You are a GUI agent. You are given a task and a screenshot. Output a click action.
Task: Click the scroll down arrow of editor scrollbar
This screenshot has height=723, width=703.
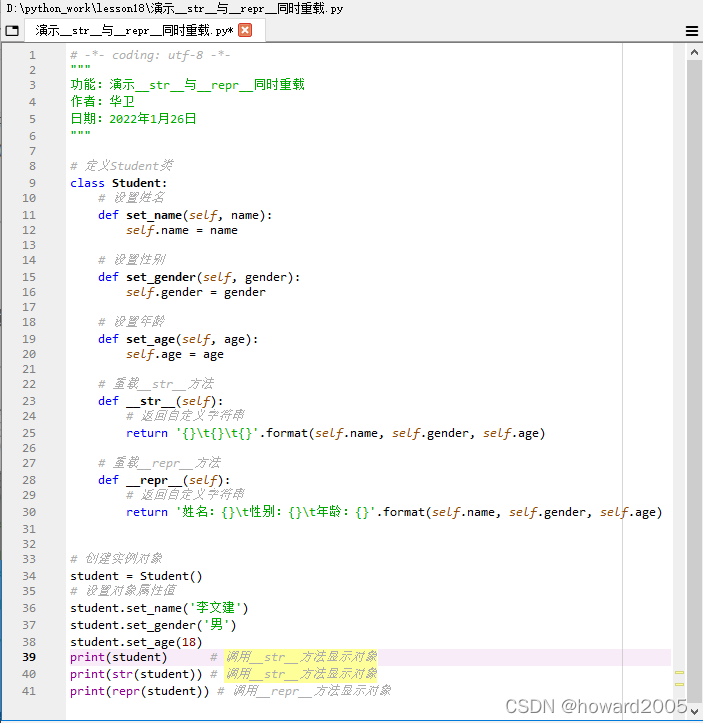coord(694,711)
